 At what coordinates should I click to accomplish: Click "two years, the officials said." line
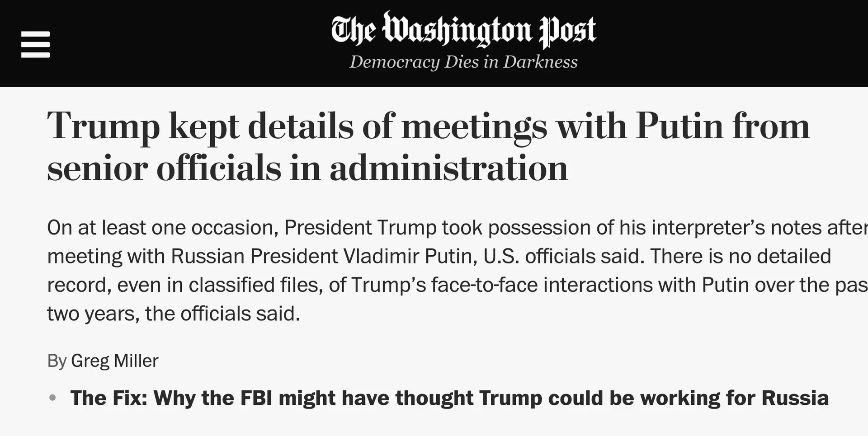[174, 314]
